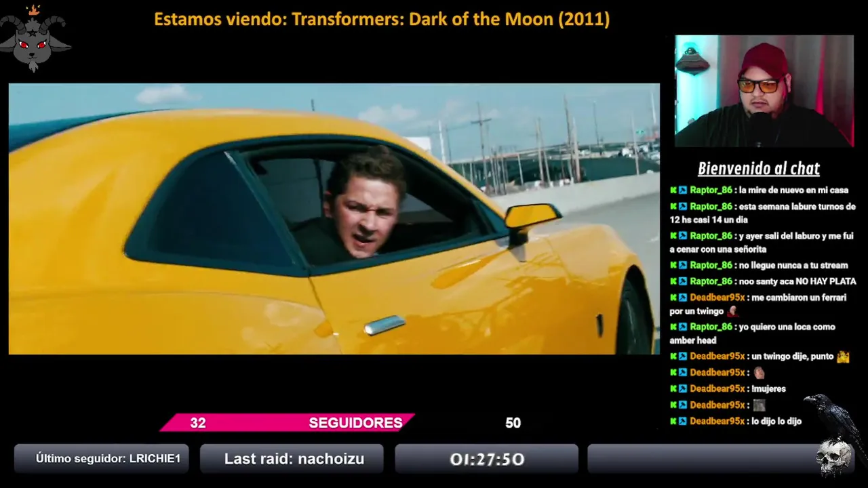
Task: Click the text '12 hs casi 14 un dia'
Action: pos(709,220)
